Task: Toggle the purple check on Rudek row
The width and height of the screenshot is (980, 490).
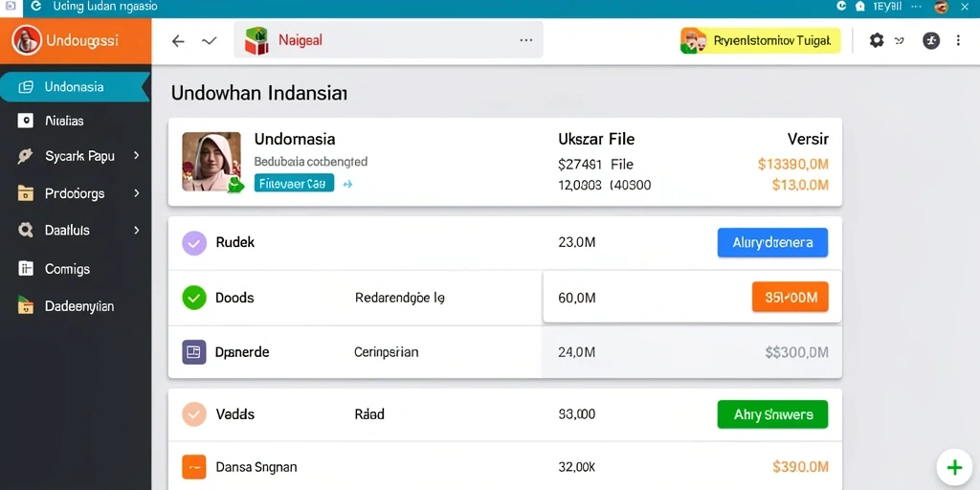Action: point(193,242)
